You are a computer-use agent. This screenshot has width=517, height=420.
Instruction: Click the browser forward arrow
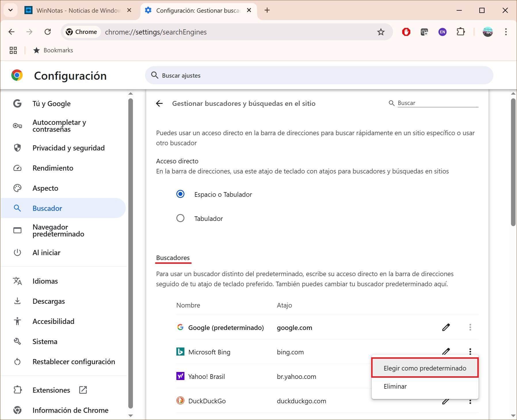point(29,32)
